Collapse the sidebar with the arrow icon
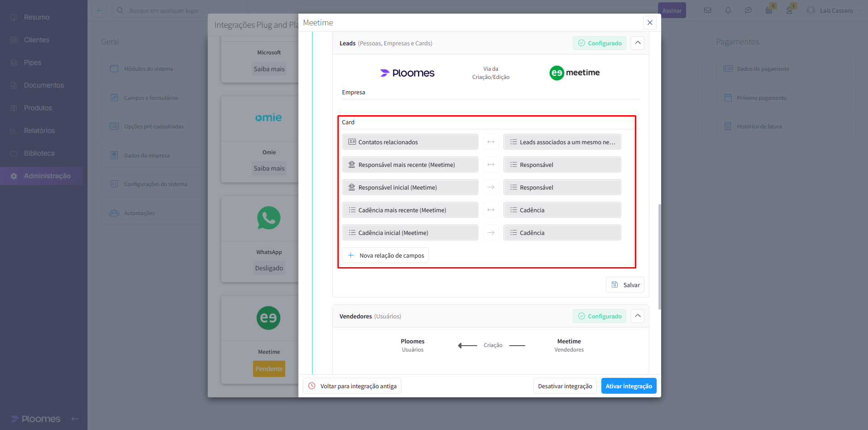 75,419
